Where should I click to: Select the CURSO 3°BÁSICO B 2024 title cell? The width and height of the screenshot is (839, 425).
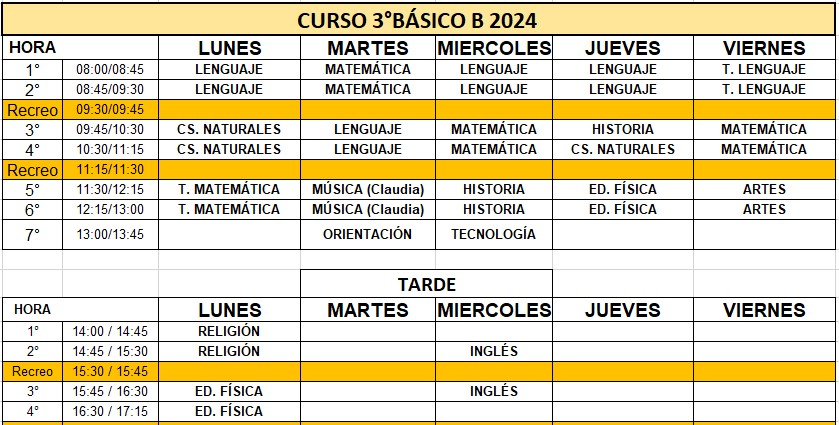[418, 20]
